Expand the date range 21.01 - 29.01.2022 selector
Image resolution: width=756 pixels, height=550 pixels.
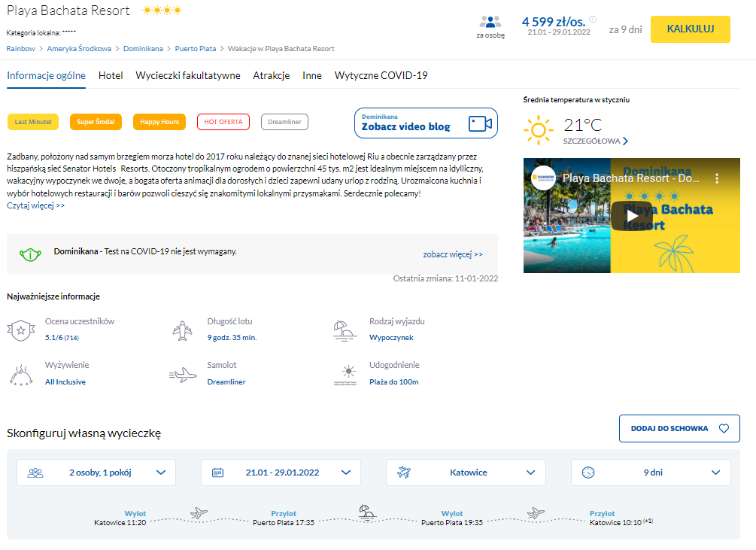(281, 473)
